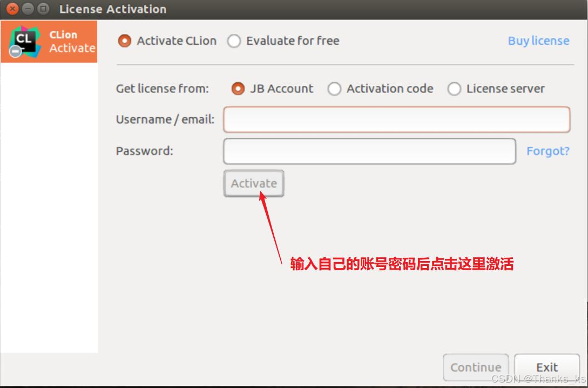The height and width of the screenshot is (388, 588).
Task: Maximize the License Activation window
Action: [x=44, y=9]
